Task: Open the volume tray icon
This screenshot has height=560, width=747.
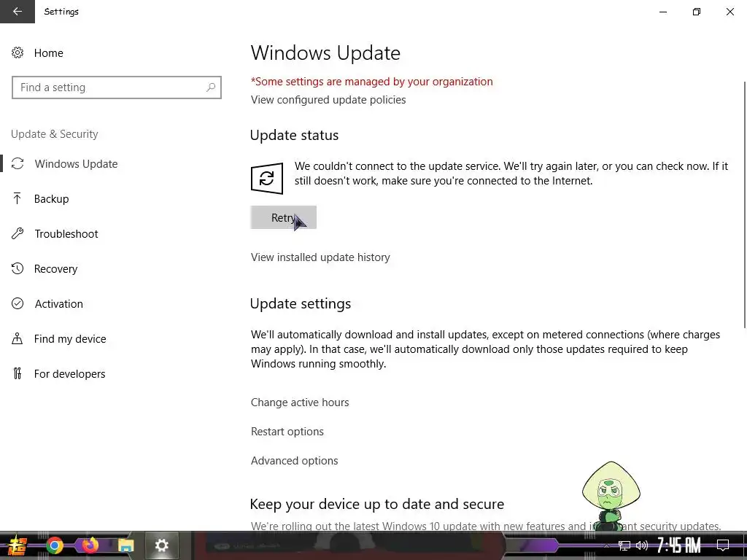Action: [x=642, y=545]
